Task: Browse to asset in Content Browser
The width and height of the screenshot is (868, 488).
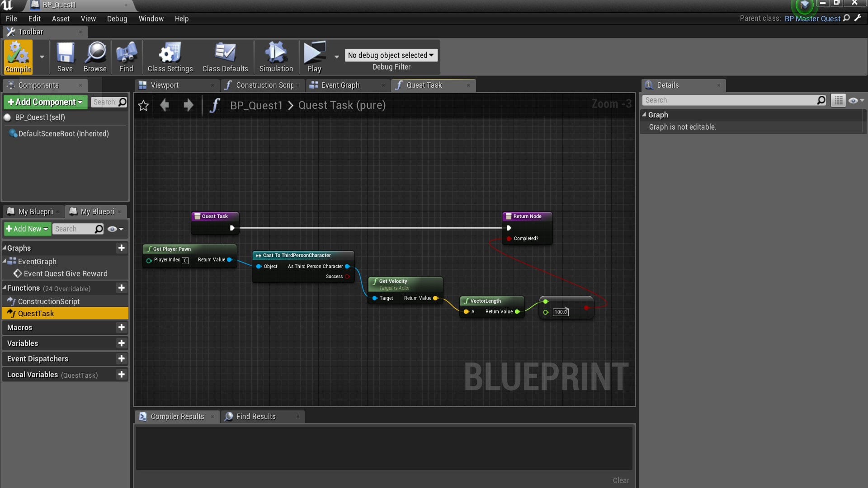Action: point(95,56)
